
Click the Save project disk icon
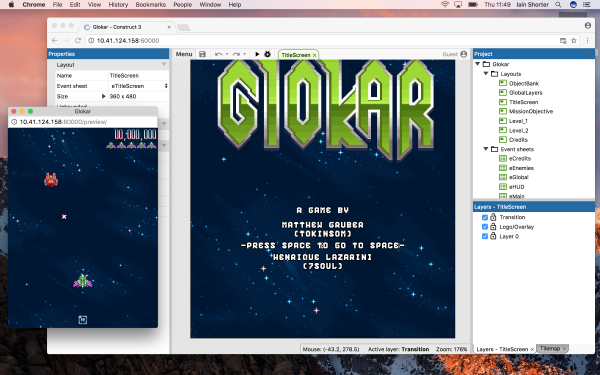click(x=202, y=54)
